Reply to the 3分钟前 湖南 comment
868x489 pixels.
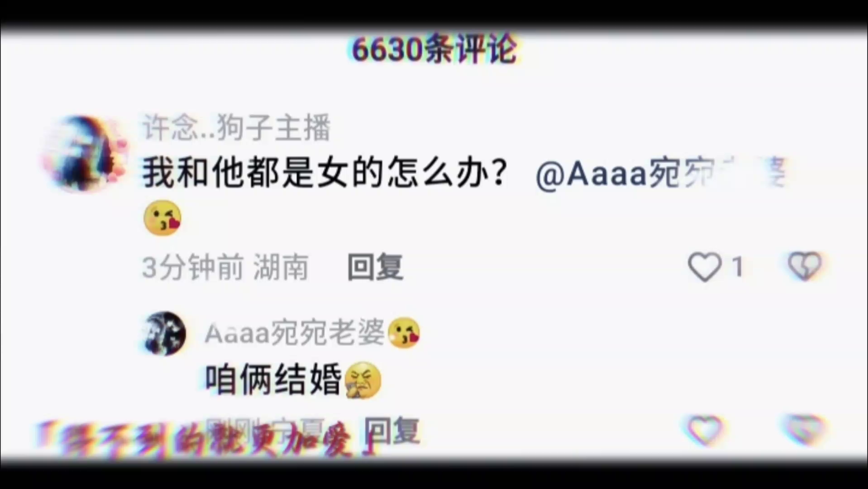375,267
